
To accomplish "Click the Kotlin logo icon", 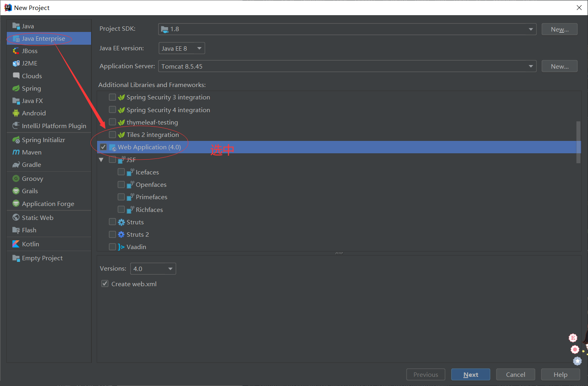I will coord(16,244).
